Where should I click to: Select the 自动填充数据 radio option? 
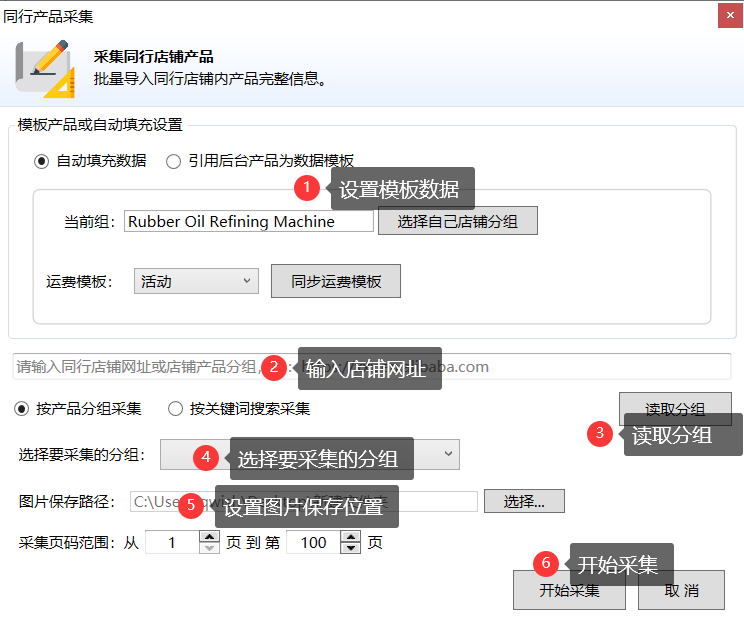pos(41,161)
